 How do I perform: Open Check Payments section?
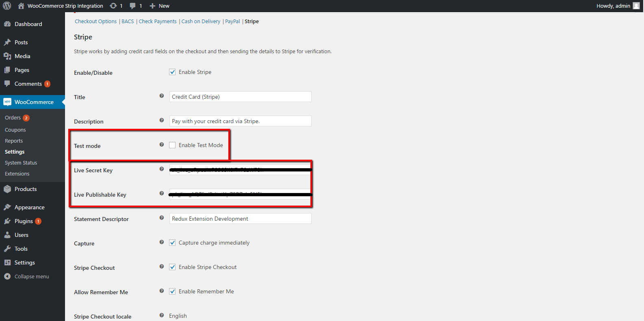point(158,22)
